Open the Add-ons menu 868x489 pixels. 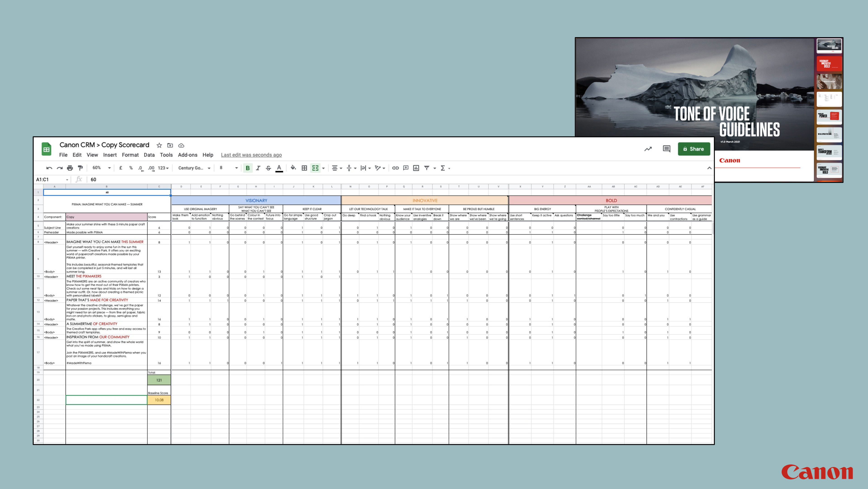click(187, 155)
